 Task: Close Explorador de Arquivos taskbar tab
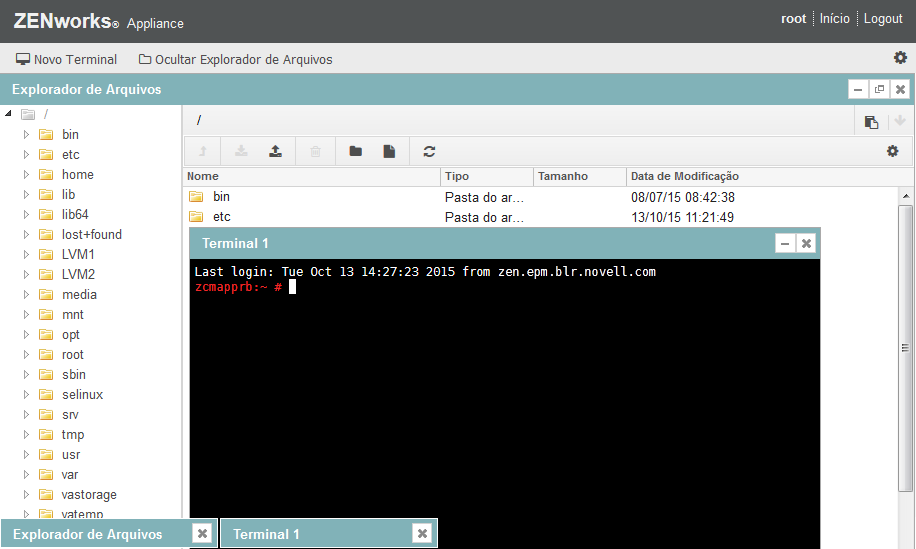202,533
